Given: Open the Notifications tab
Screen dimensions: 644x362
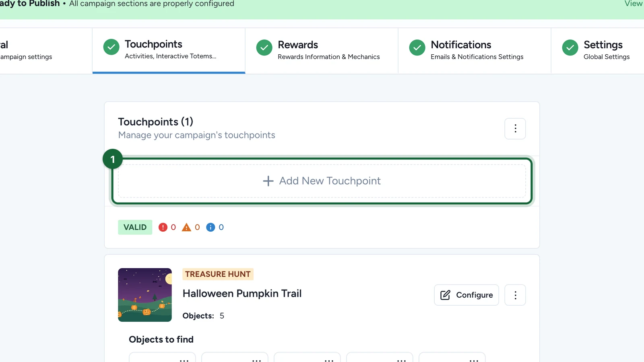Looking at the screenshot, I should click(x=475, y=51).
